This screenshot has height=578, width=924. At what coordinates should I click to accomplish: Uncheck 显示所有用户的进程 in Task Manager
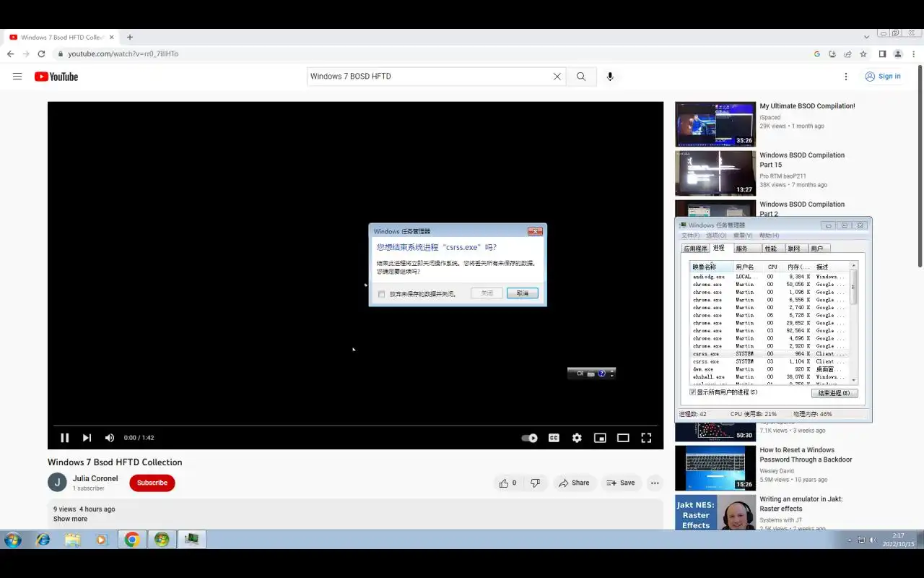point(692,392)
